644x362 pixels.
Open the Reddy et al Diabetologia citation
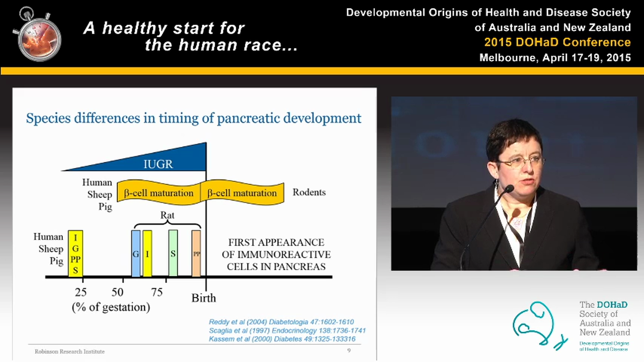[x=281, y=322]
